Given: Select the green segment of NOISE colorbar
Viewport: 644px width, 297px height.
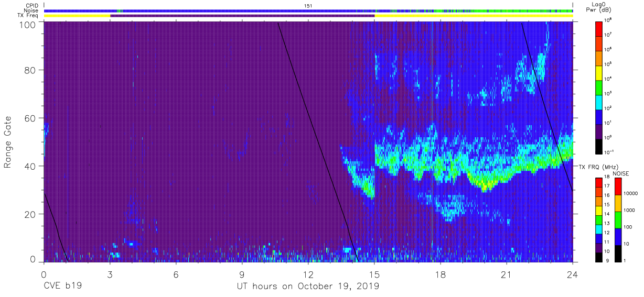Looking at the screenshot, I should point(617,219).
